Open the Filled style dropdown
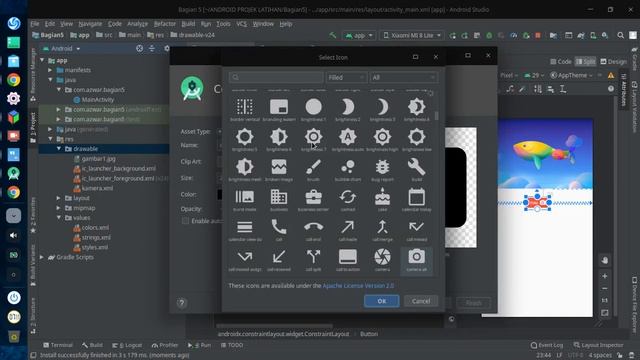Screen dimensions: 640x360 (346, 77)
